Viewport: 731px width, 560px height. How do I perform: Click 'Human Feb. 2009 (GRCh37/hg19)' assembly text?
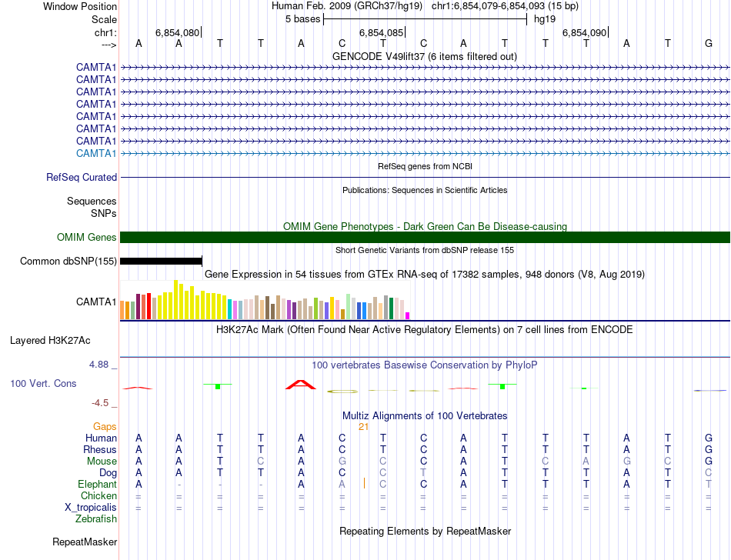(347, 6)
